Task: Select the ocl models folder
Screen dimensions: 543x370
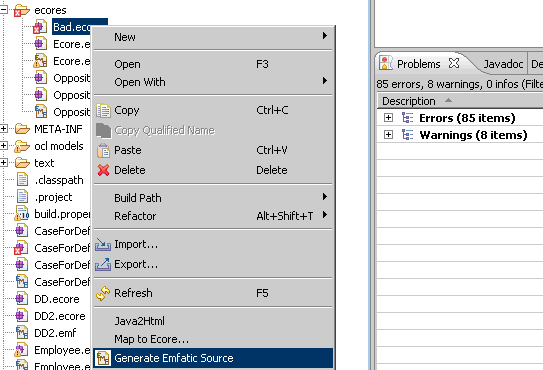Action: (x=59, y=146)
